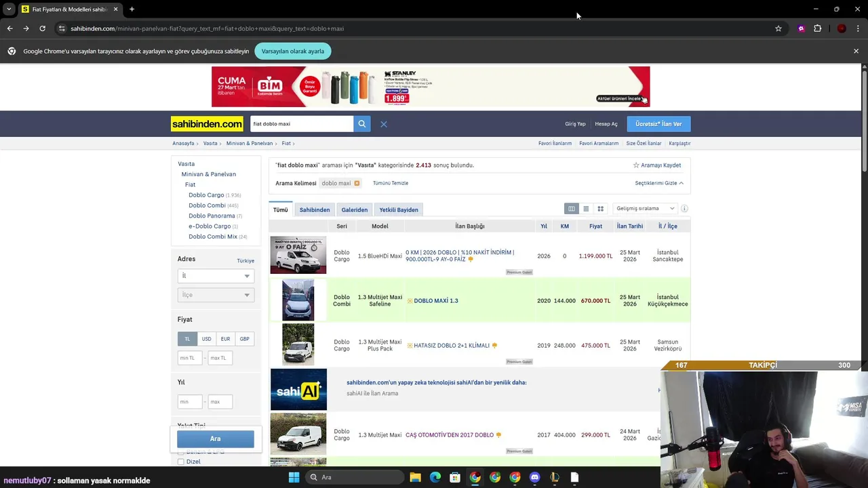Click the 2026 Doblo Cargo listing thumbnail
Viewport: 868px width, 488px height.
click(x=298, y=255)
